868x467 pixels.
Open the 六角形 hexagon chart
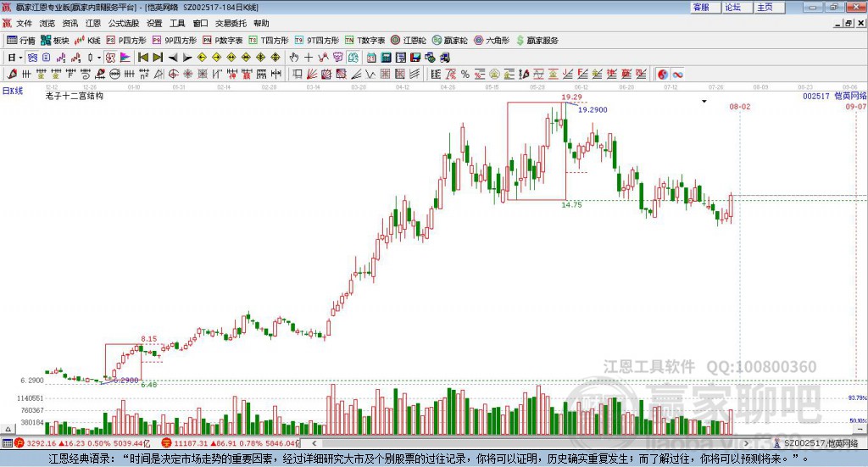[492, 41]
